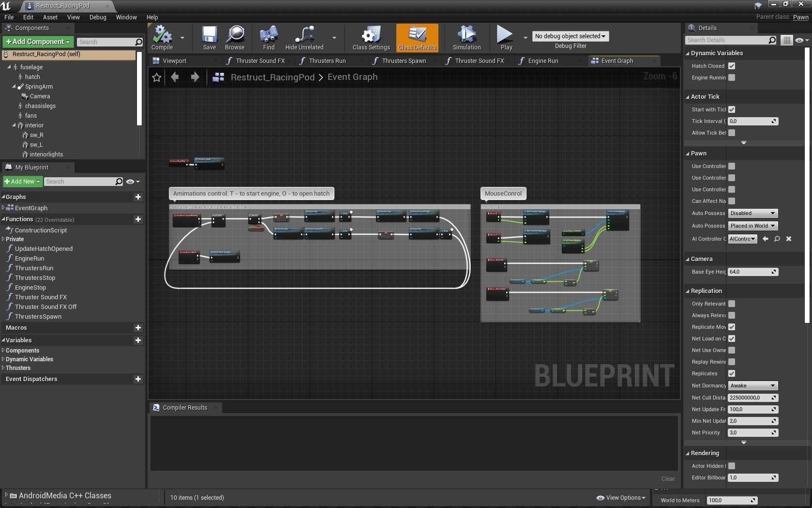Add a new event dispatcher
The height and width of the screenshot is (508, 812).
click(x=138, y=379)
